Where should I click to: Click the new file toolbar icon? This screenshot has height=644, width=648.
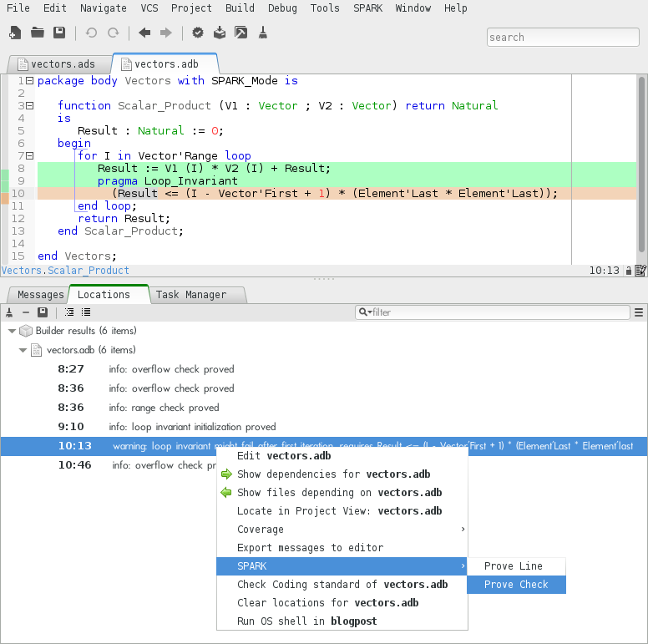[x=15, y=33]
